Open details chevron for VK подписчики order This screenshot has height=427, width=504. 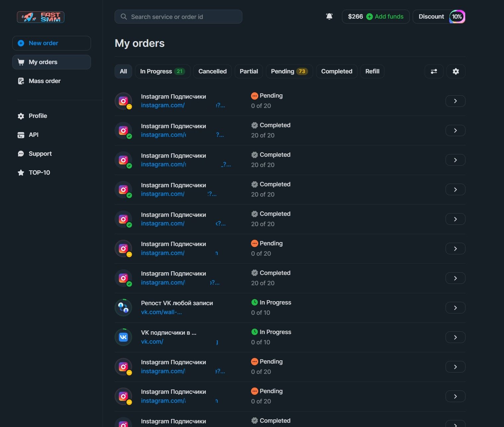tap(455, 337)
